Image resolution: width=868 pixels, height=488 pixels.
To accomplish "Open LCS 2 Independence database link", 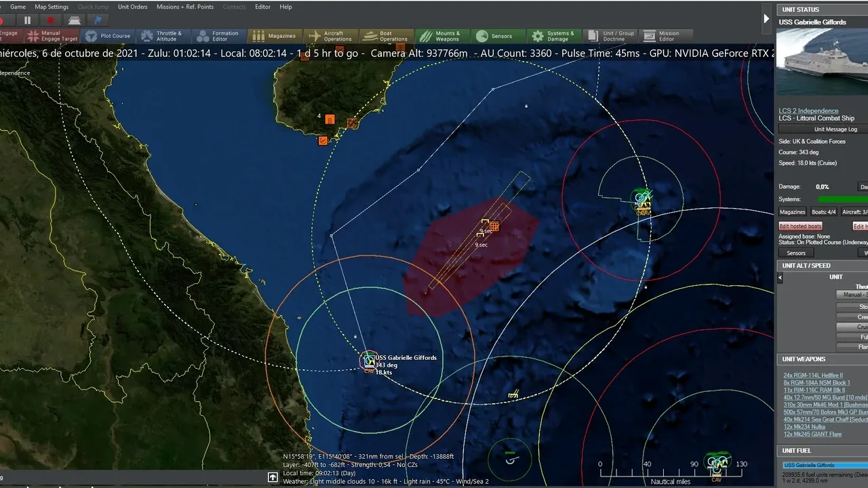I will pos(808,110).
